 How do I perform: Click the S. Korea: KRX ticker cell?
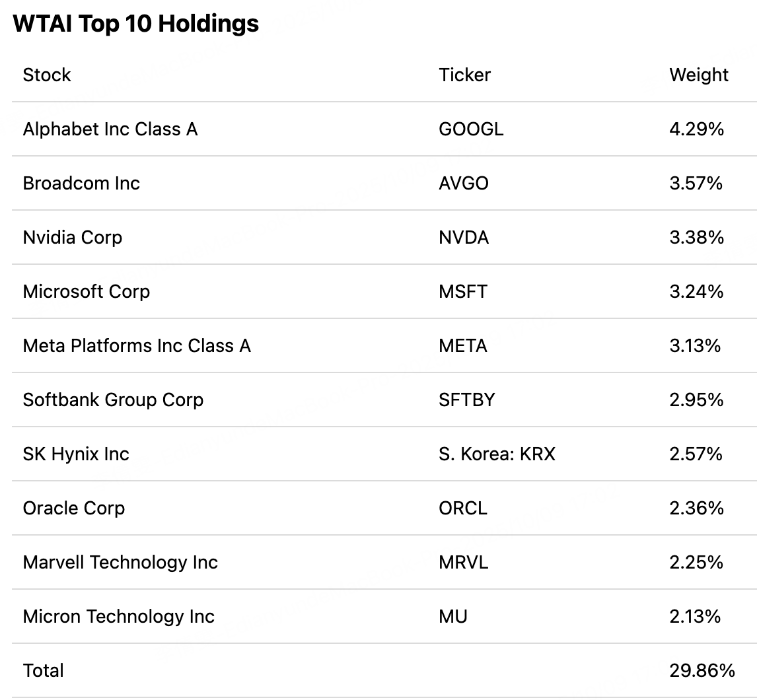497,454
